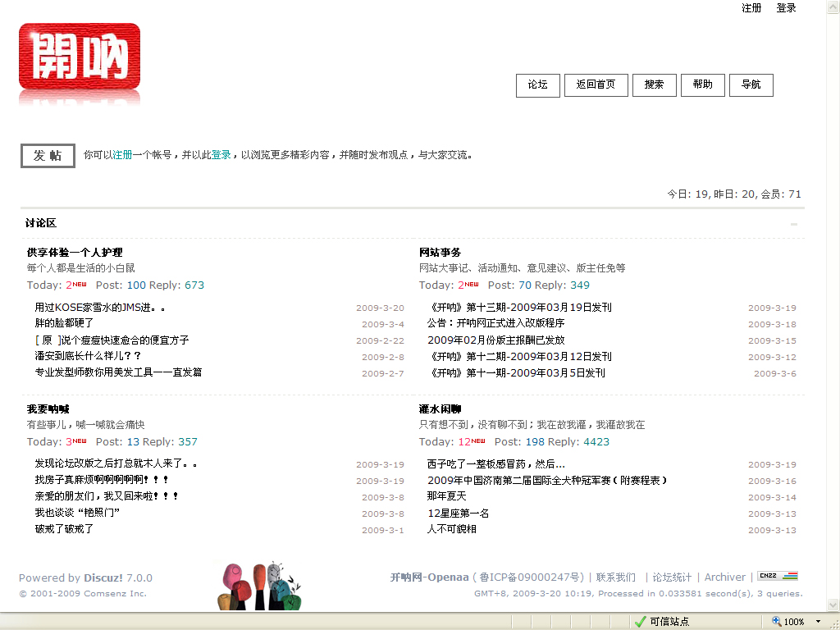
Task: Click the scroll-down arrow of page scrollbar
Action: click(x=833, y=605)
